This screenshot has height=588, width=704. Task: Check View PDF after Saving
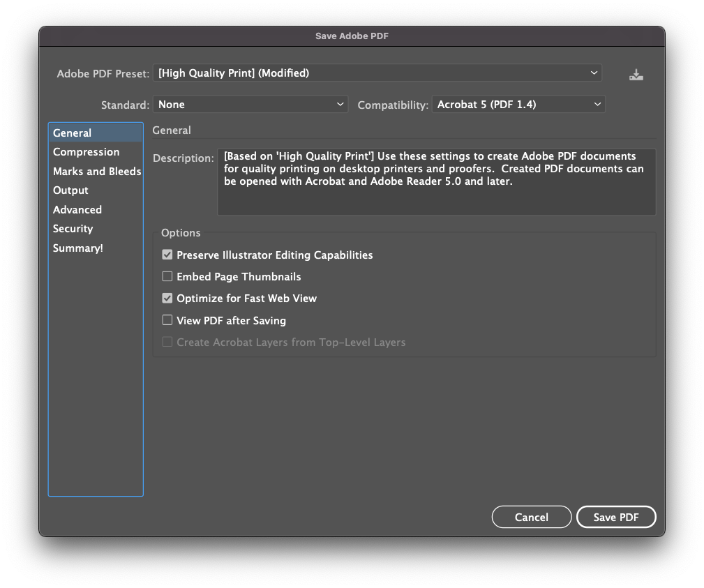(x=167, y=320)
